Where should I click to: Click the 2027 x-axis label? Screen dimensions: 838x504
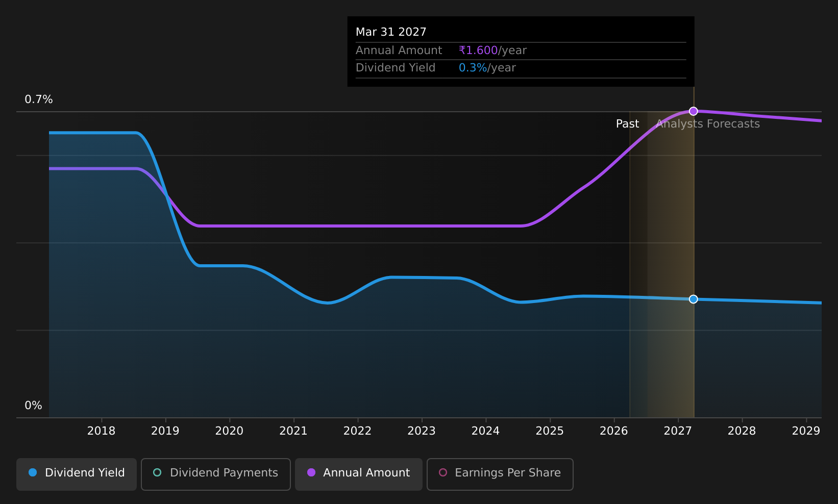678,431
